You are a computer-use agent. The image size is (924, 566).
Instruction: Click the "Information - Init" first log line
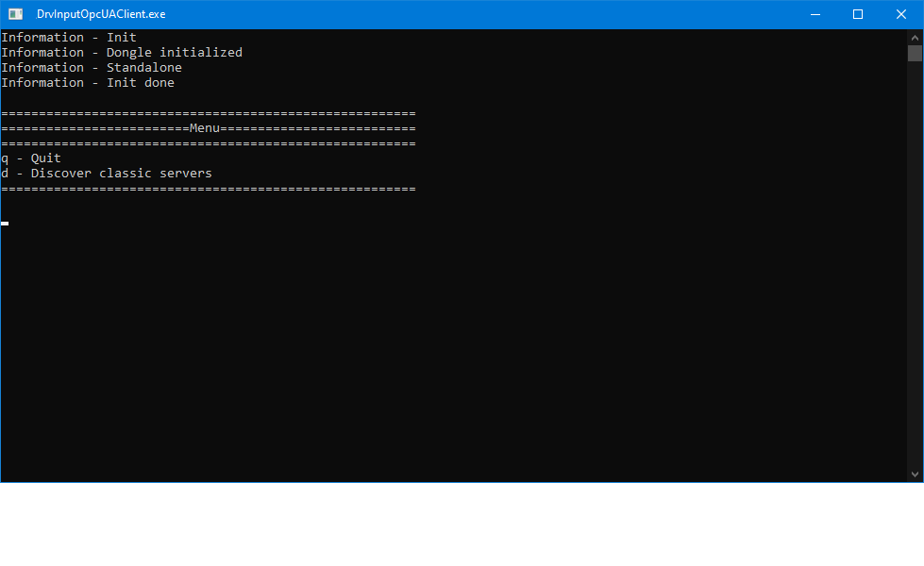click(69, 38)
